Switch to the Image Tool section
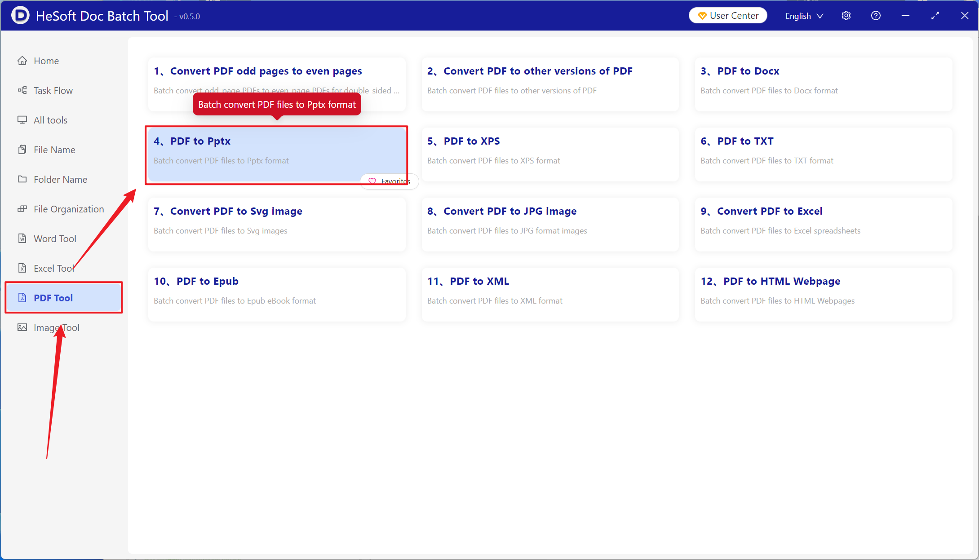This screenshot has height=560, width=979. [63, 327]
